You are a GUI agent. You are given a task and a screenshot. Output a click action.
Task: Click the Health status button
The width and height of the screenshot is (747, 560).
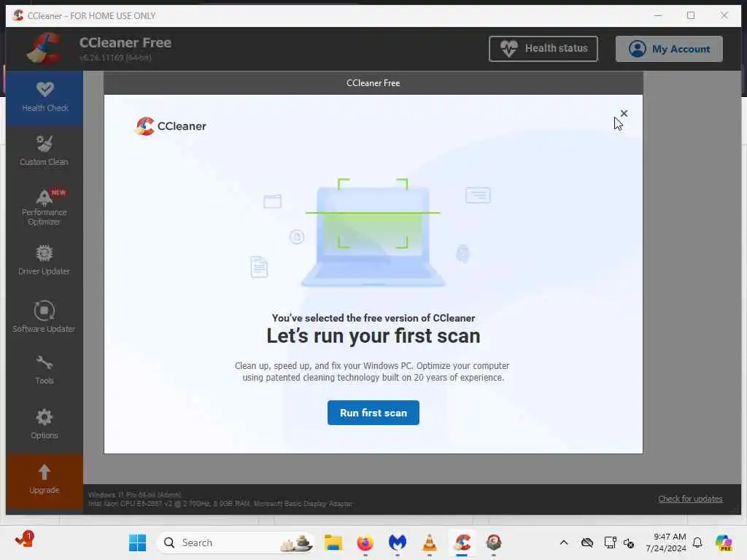[543, 49]
